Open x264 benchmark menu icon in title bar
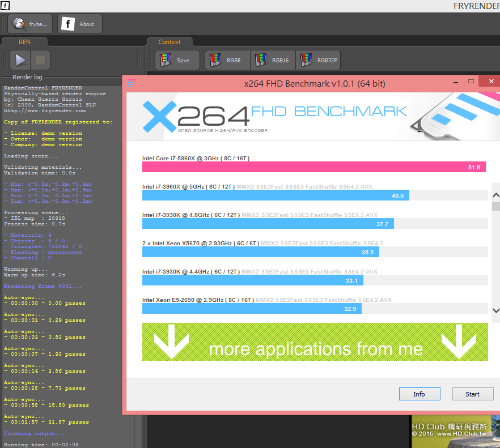The image size is (500, 448). pyautogui.click(x=132, y=83)
